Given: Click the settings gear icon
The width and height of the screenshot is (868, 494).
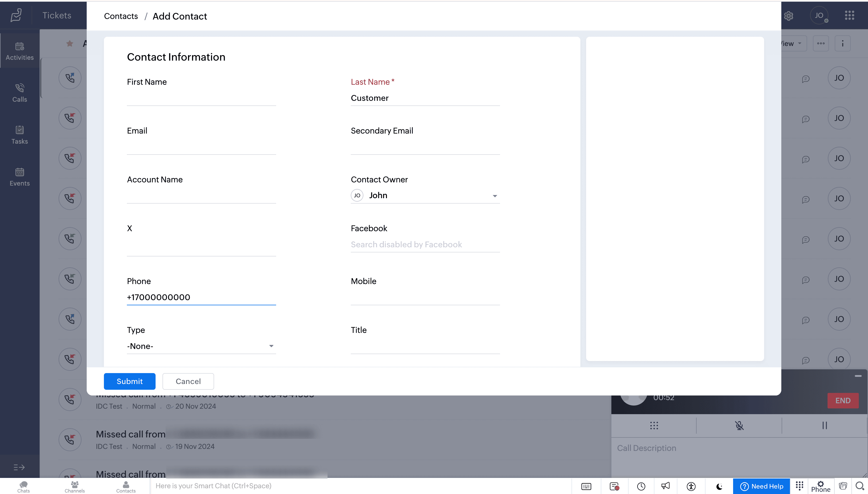Looking at the screenshot, I should click(x=788, y=16).
